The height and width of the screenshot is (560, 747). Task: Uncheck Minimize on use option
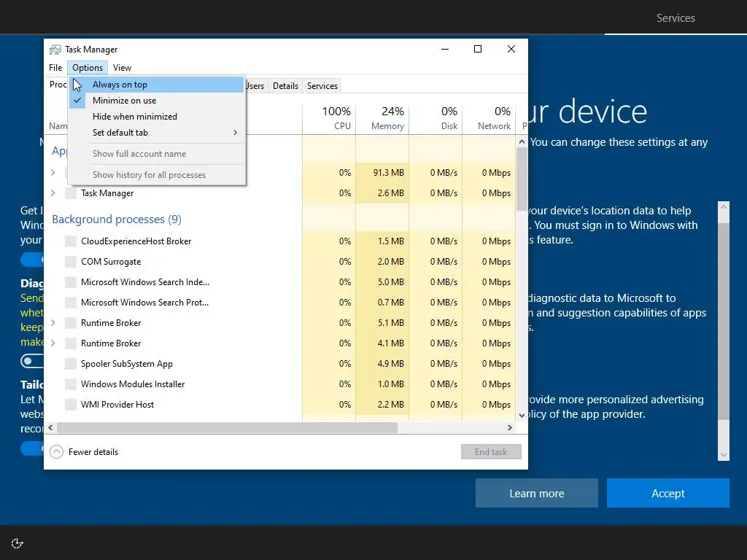point(157,101)
